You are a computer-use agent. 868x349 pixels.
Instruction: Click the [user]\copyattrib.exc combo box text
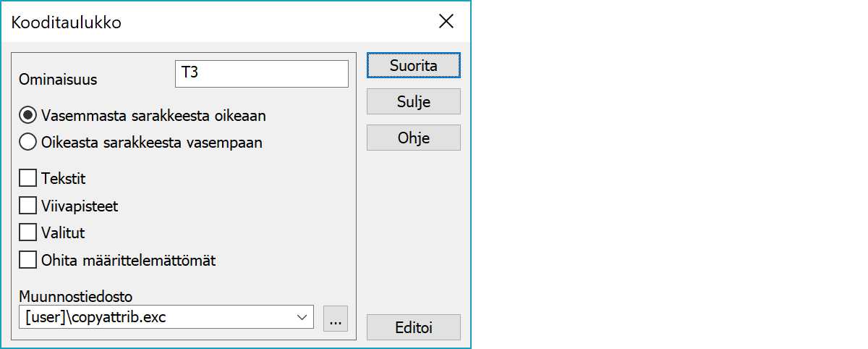click(152, 318)
